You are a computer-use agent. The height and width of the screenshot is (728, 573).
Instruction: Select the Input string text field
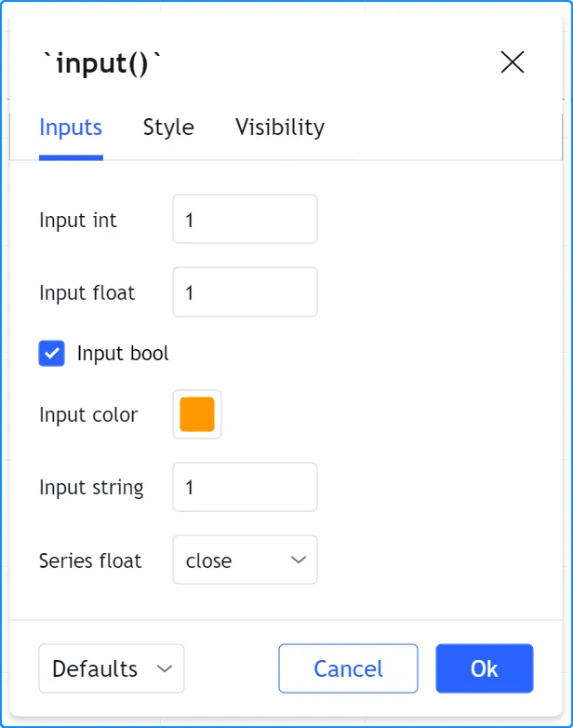pos(245,487)
